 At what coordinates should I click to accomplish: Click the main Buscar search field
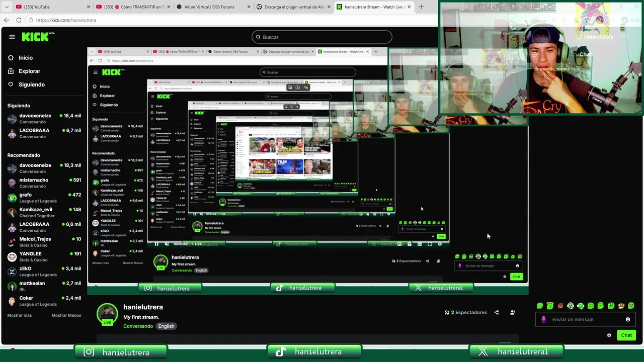coord(322,37)
